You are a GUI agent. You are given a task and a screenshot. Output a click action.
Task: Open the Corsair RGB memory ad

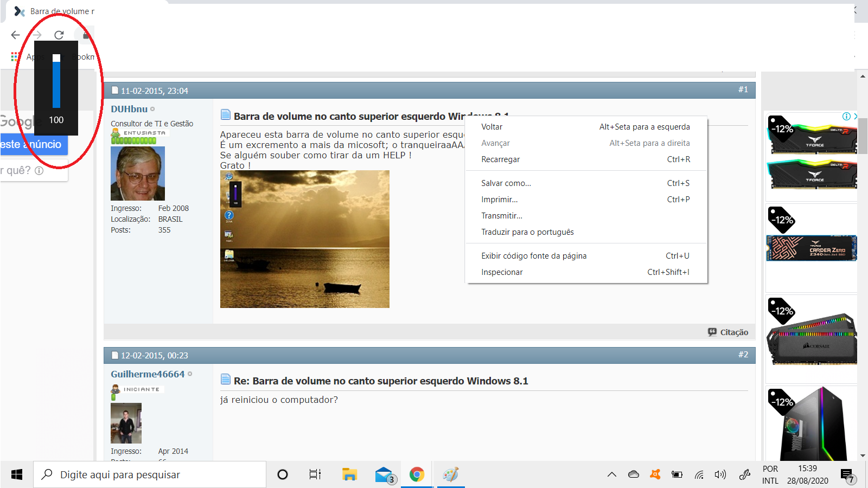(x=812, y=339)
